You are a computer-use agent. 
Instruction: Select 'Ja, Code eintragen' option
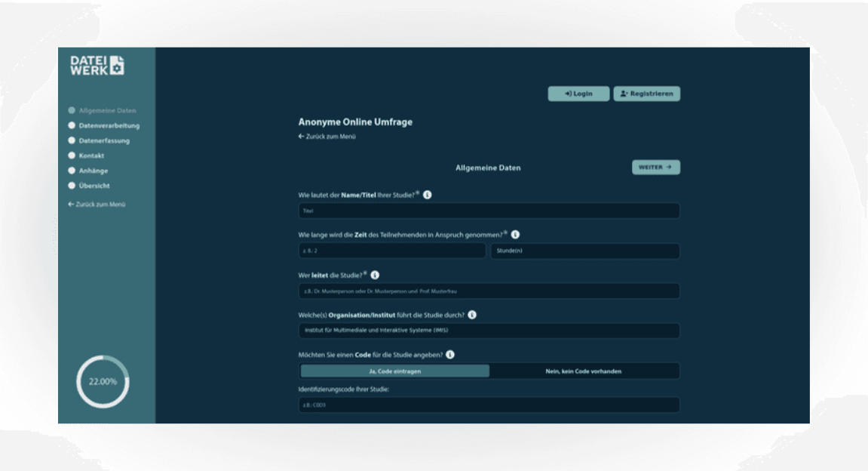click(395, 371)
